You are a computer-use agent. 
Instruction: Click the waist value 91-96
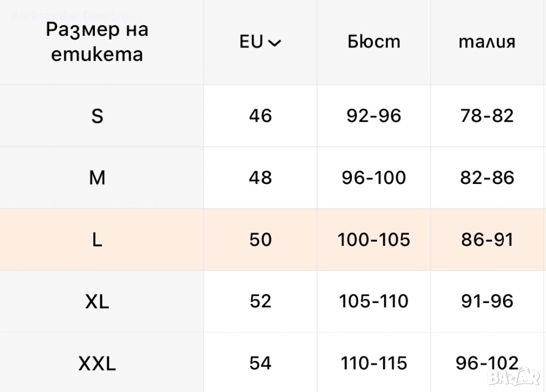pyautogui.click(x=487, y=301)
